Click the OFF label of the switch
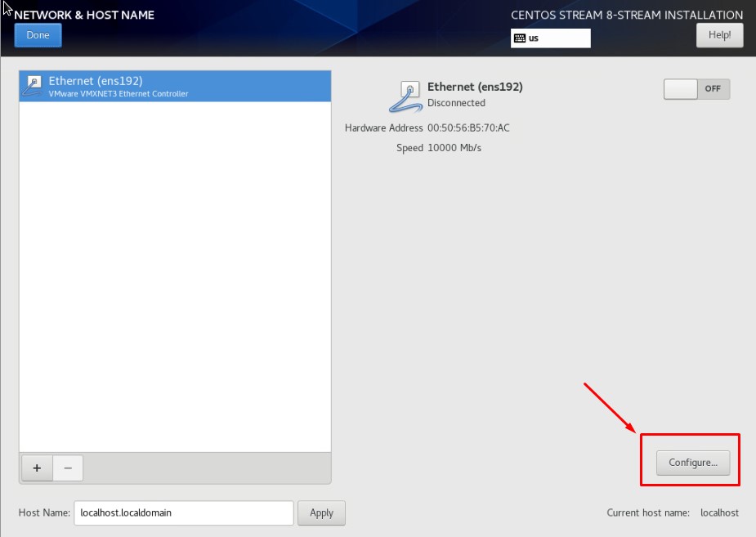The image size is (756, 537). pyautogui.click(x=713, y=89)
